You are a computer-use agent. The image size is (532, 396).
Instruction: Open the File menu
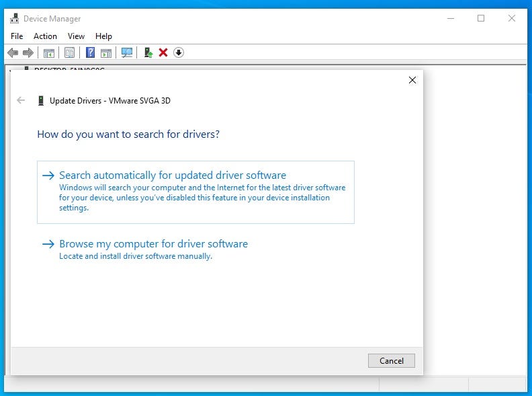(17, 36)
